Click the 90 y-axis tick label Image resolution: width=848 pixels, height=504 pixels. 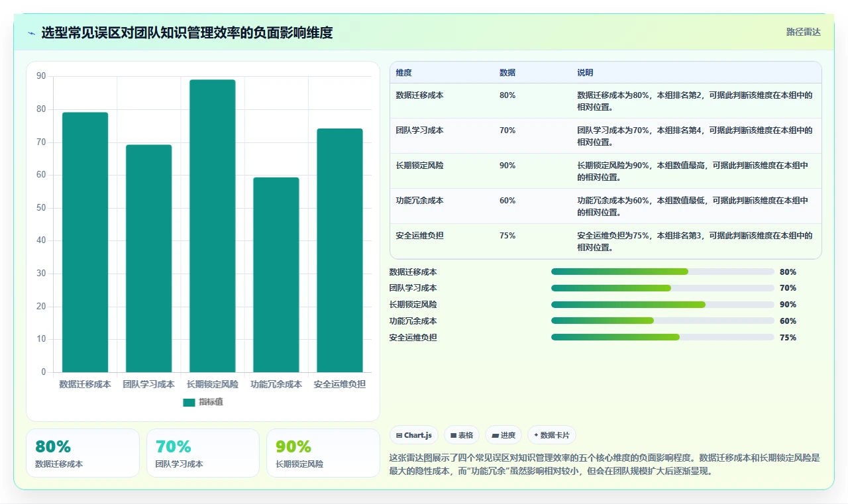(x=41, y=77)
